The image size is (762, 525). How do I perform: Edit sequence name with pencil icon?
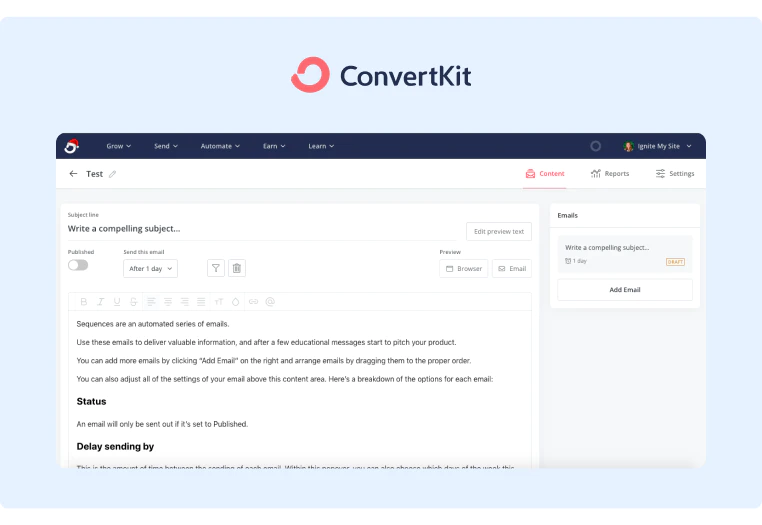click(x=112, y=174)
